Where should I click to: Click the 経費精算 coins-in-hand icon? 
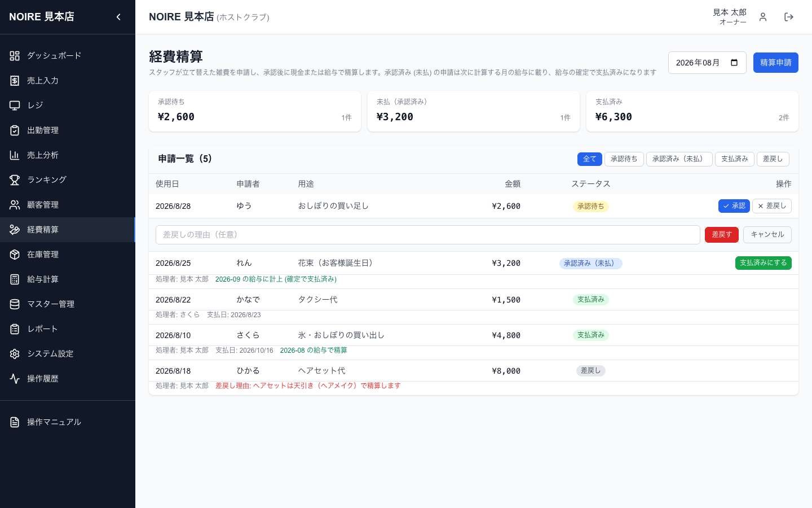point(15,230)
